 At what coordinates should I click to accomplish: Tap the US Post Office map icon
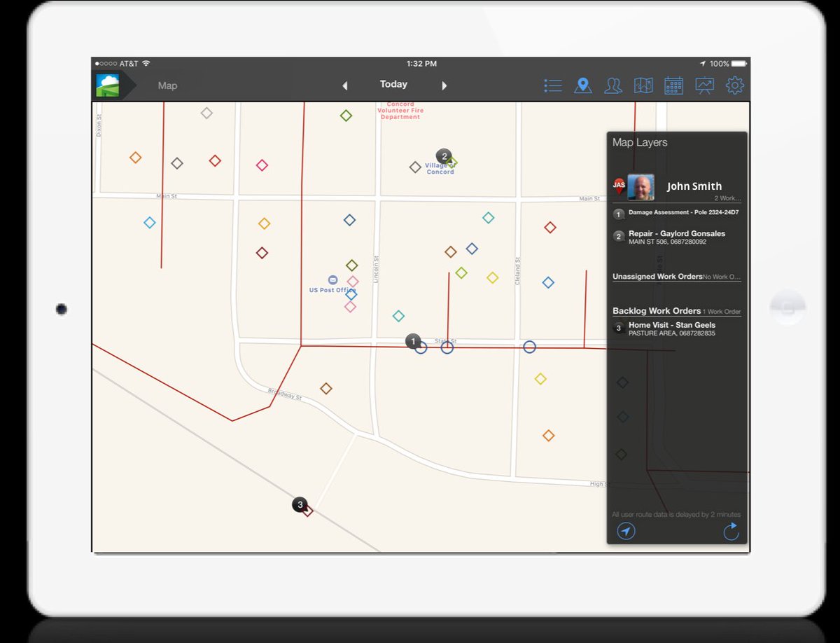332,280
